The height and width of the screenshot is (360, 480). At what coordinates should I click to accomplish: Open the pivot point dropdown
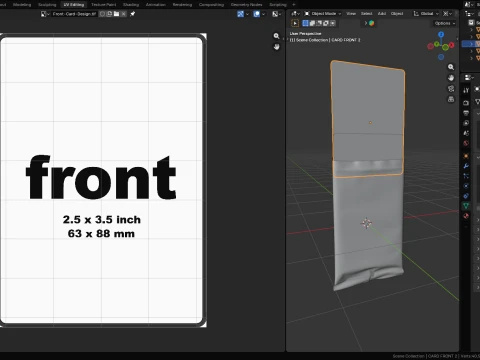(447, 14)
